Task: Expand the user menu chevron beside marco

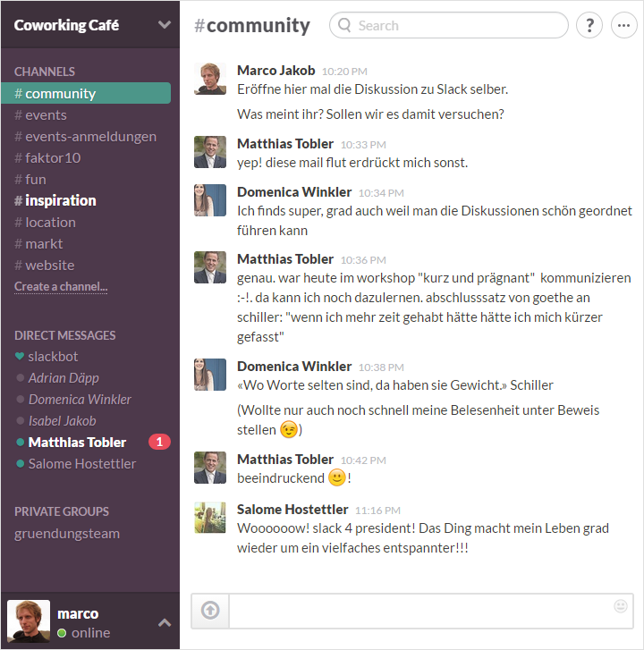Action: (165, 622)
